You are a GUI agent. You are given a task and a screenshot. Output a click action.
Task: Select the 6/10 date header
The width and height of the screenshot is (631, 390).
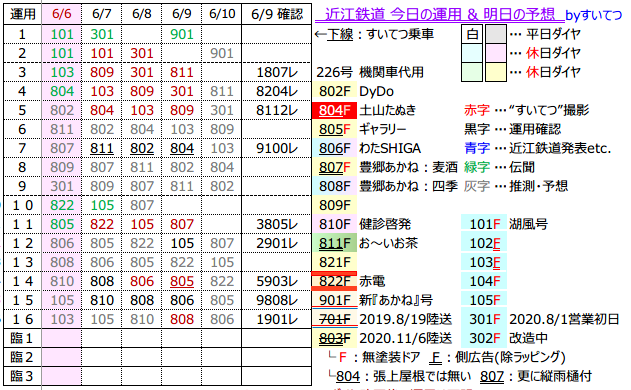click(222, 14)
